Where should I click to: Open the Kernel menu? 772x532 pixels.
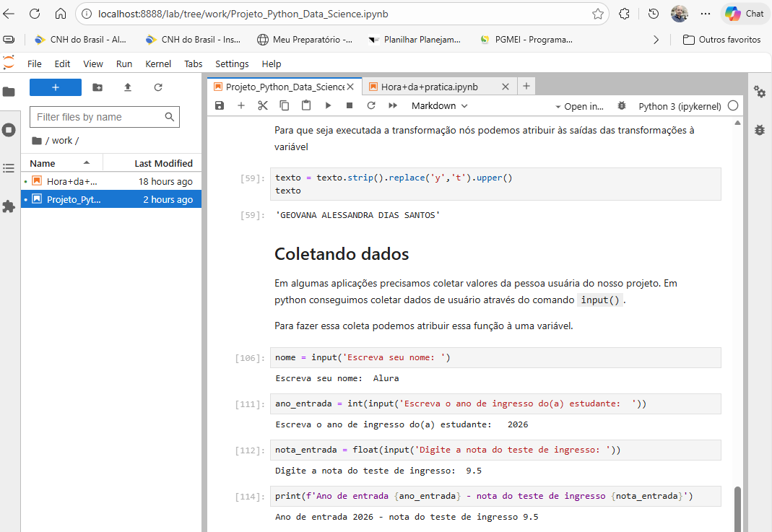(x=158, y=64)
